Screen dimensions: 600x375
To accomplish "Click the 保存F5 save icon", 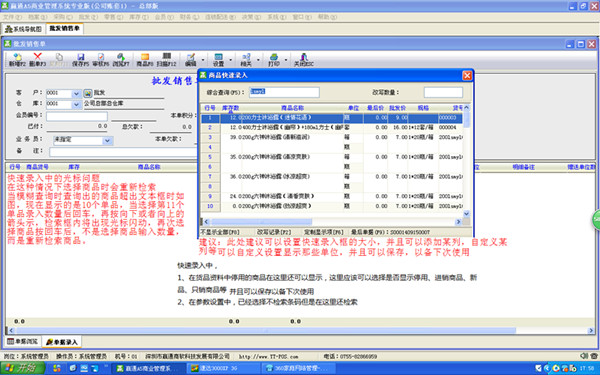I will pos(80,60).
